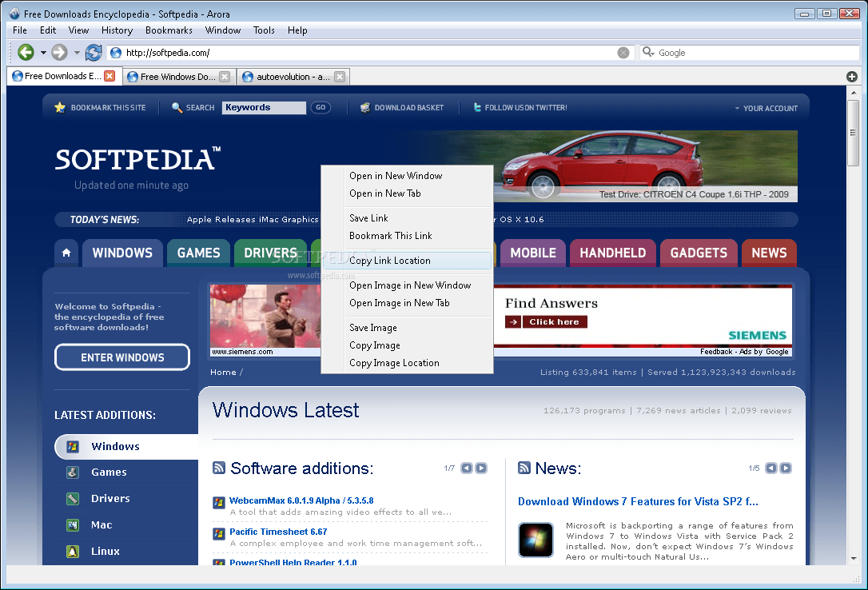Open the Back history dropdown arrow
This screenshot has width=868, height=590.
pyautogui.click(x=43, y=53)
